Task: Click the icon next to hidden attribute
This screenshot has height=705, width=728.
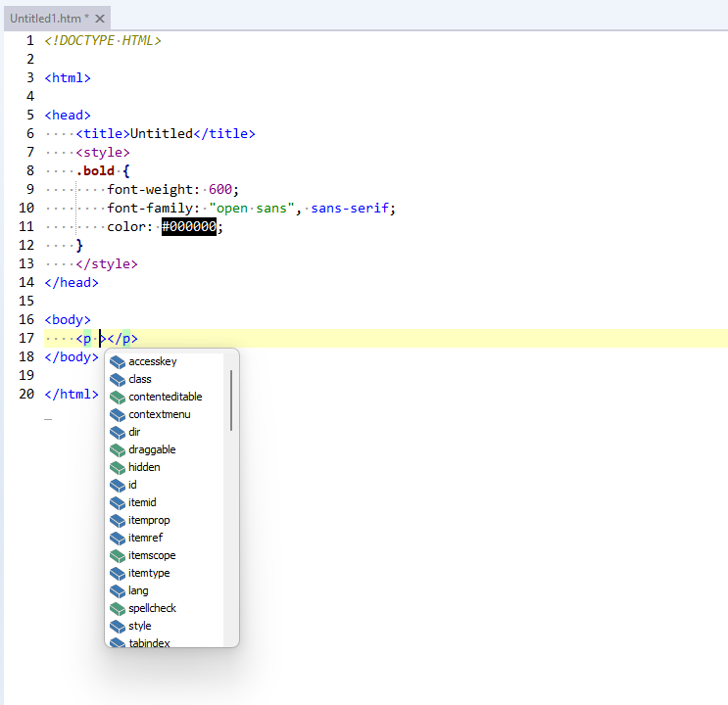Action: [x=118, y=468]
